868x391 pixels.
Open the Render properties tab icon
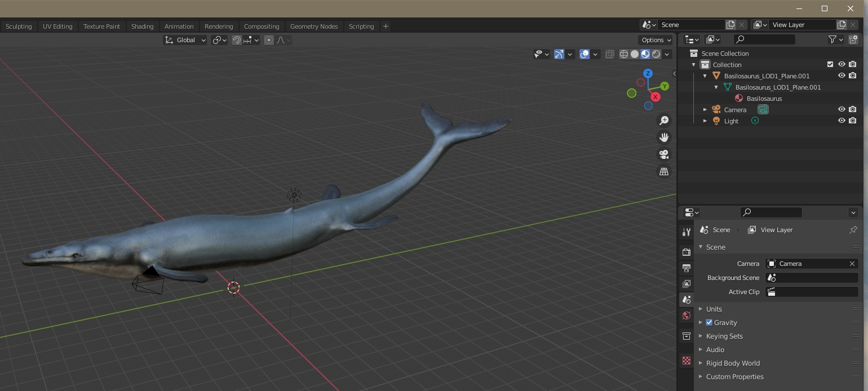coord(686,252)
